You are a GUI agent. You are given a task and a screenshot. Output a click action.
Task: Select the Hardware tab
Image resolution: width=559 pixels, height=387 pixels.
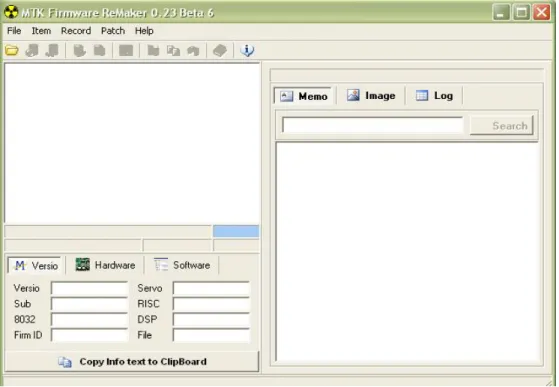tap(106, 265)
